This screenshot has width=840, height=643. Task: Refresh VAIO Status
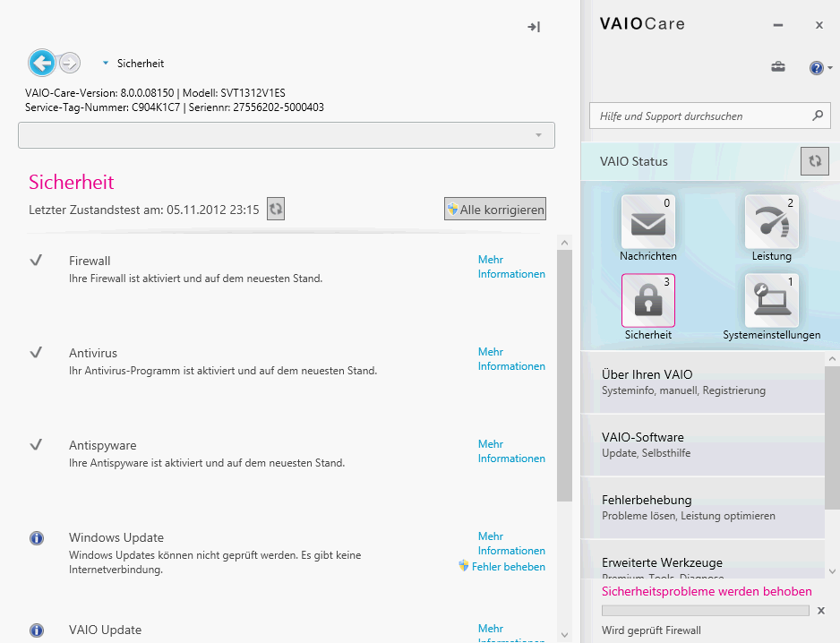pyautogui.click(x=815, y=161)
